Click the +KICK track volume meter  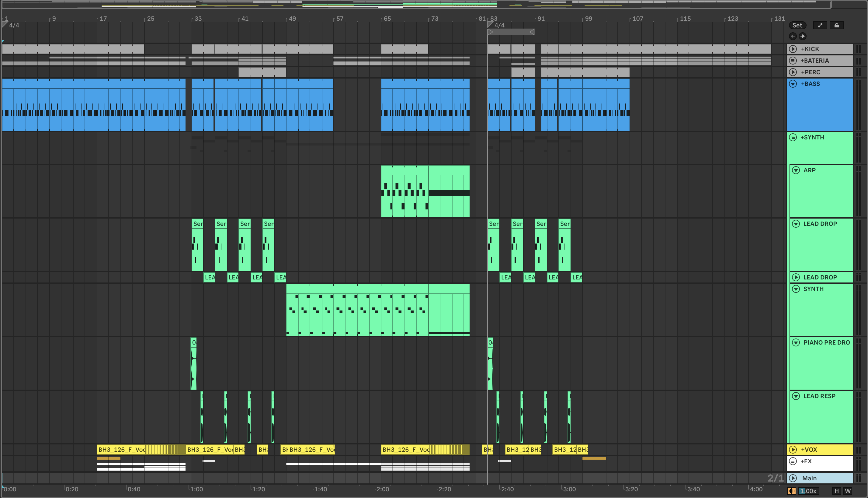[858, 49]
